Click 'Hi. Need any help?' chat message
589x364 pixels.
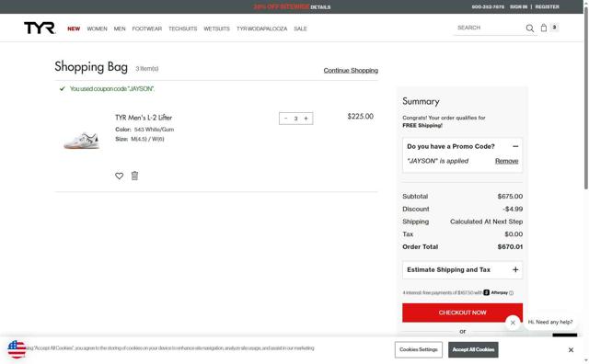pos(550,322)
